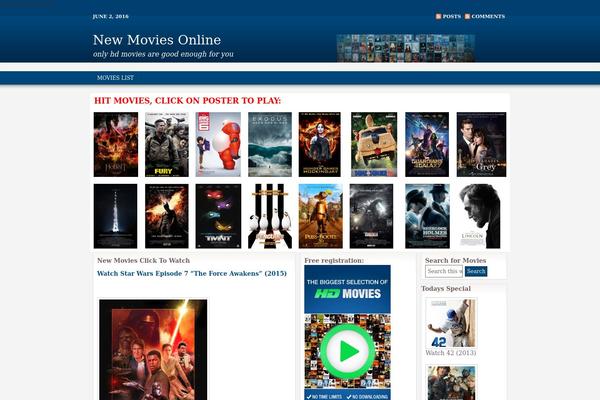Screen dimensions: 600x400
Task: Click the Free registration heading
Action: coord(334,260)
